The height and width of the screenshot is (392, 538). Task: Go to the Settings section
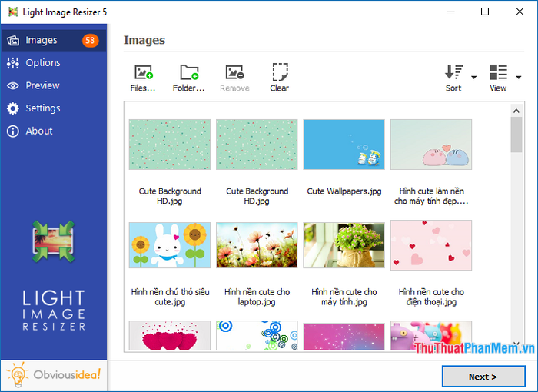[x=43, y=108]
